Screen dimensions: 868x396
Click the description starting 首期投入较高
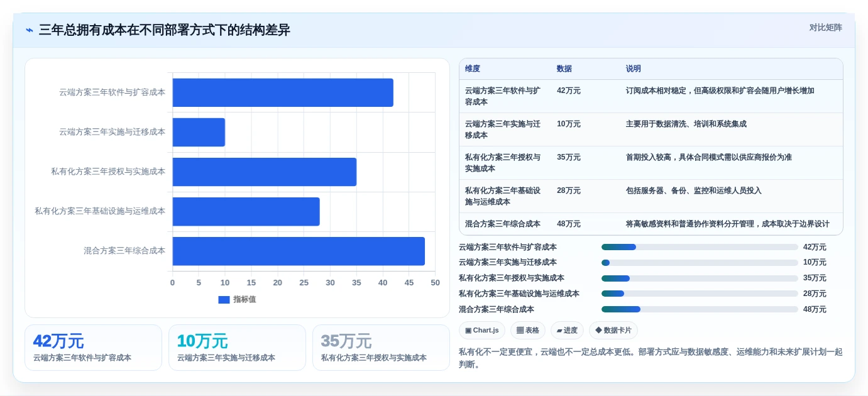[709, 157]
